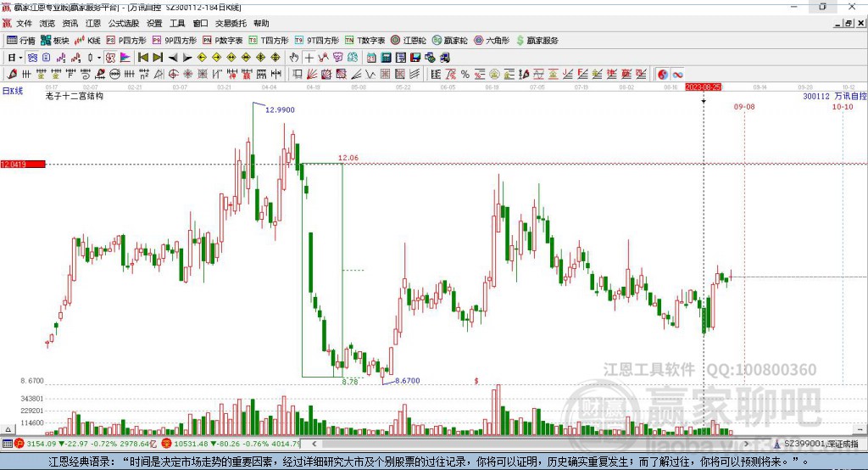Step chart right with black arrow
Screen dimensions: 868x470
click(x=187, y=58)
